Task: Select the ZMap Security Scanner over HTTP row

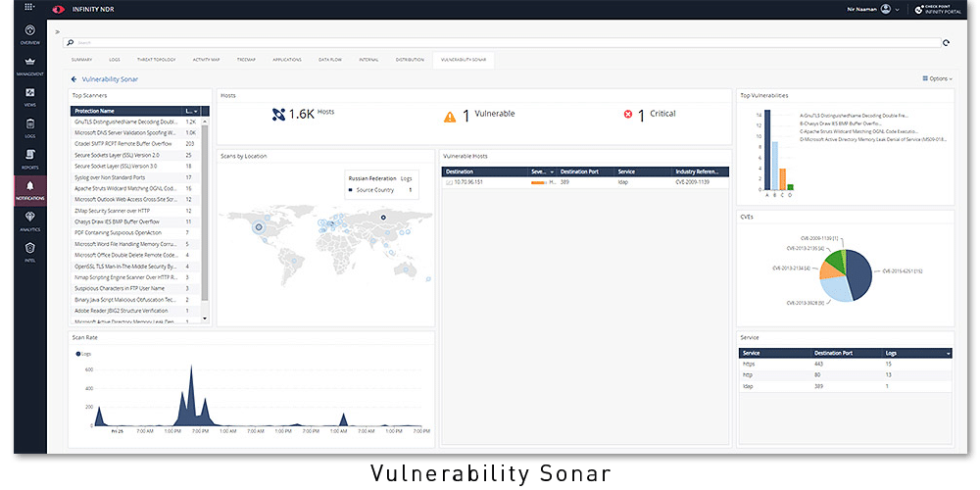Action: 135,211
